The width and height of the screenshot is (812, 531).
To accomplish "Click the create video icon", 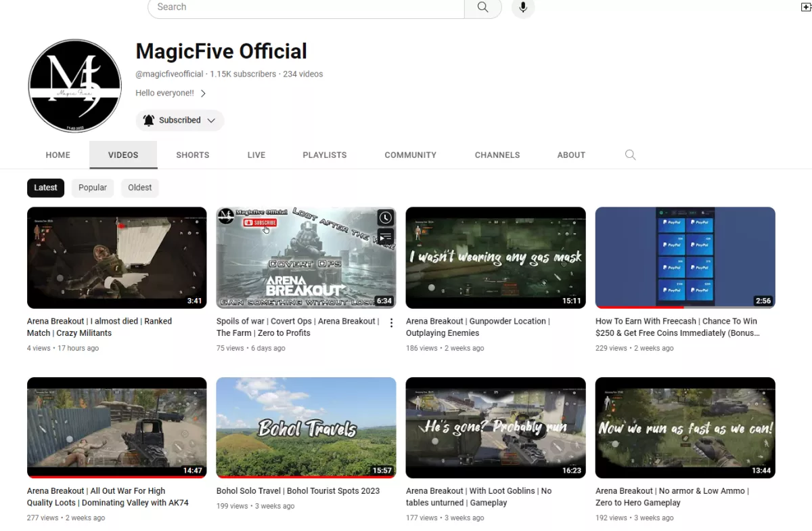I will (805, 7).
